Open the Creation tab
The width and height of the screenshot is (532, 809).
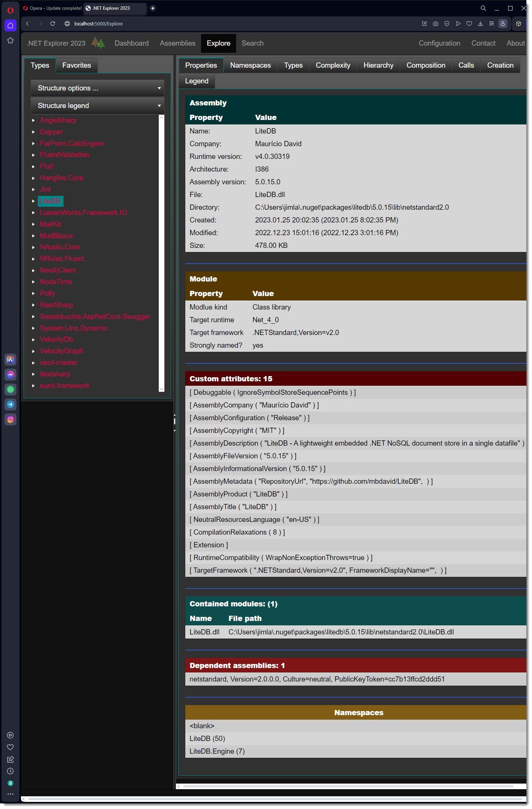point(500,65)
